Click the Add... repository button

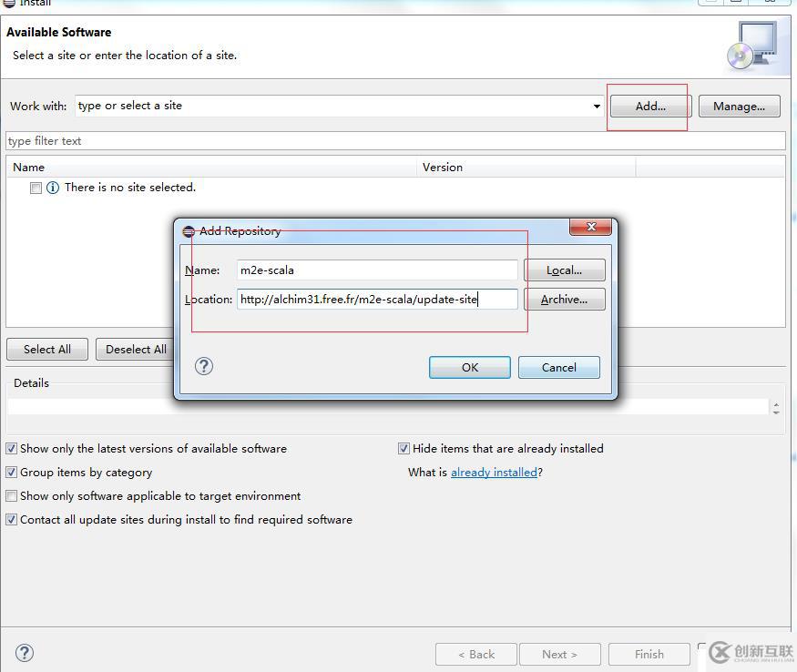[x=650, y=107]
